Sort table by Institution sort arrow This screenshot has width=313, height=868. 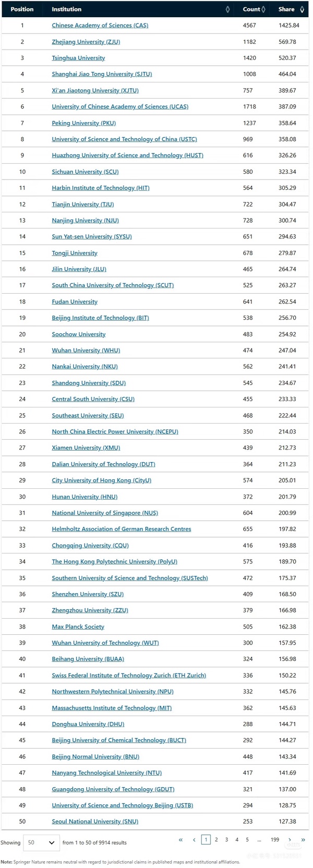coord(227,9)
